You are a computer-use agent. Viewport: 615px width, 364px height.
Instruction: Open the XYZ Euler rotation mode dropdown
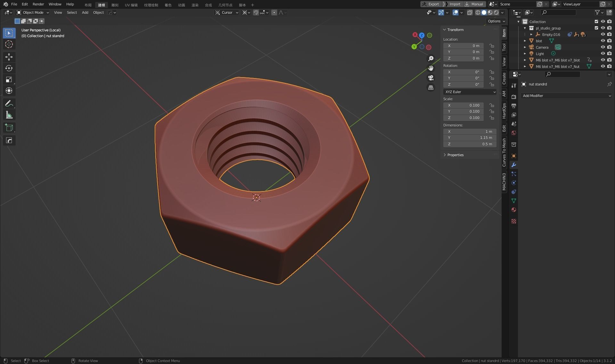470,92
